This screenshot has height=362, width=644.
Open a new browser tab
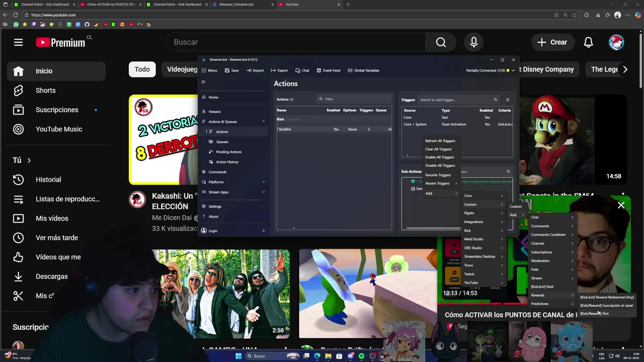click(348, 5)
